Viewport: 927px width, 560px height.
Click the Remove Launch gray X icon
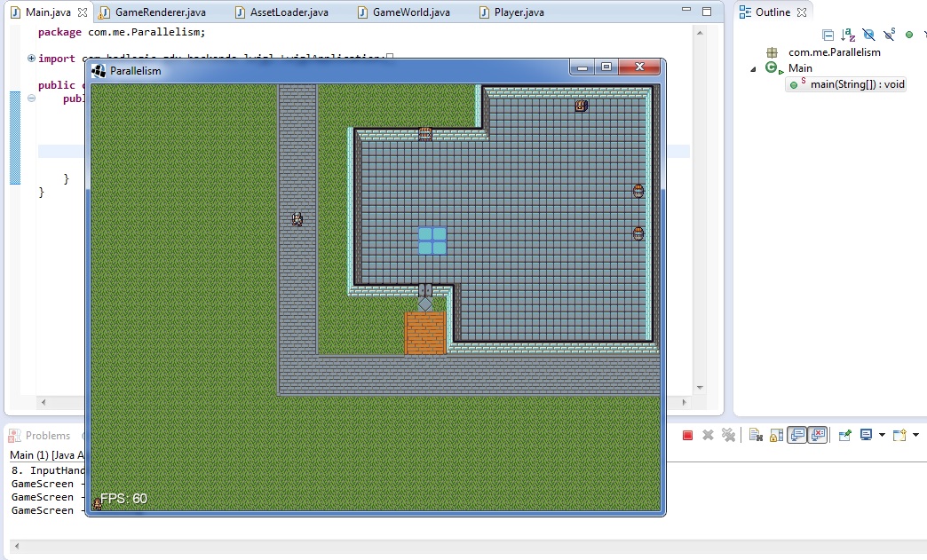tap(708, 436)
